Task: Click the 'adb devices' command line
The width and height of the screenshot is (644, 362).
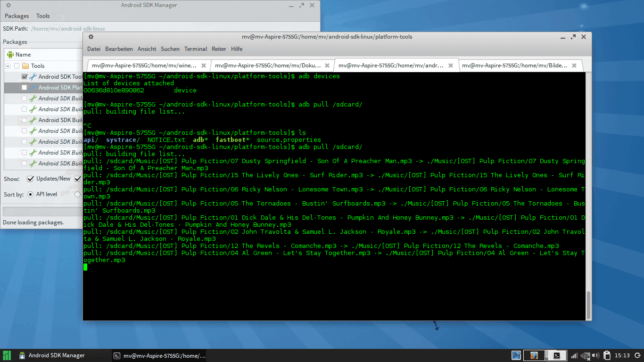Action: [211, 76]
